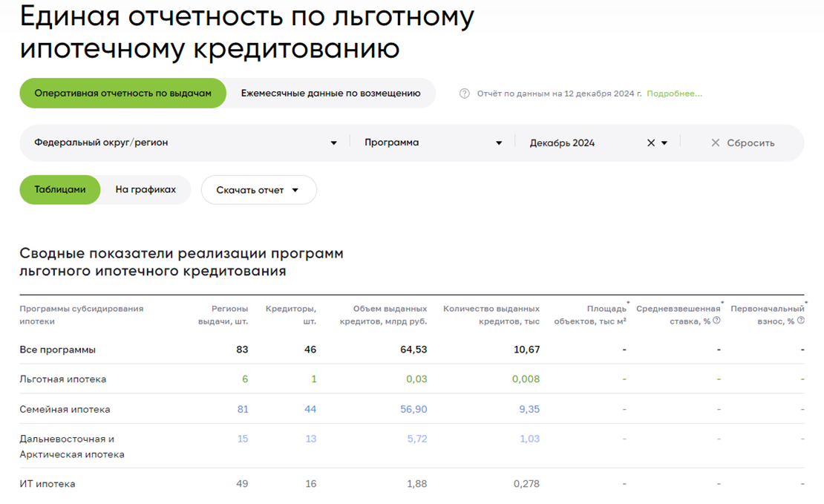This screenshot has width=824, height=504.
Task: Click creditors count 44 in Семейная ипотека
Action: [x=310, y=409]
